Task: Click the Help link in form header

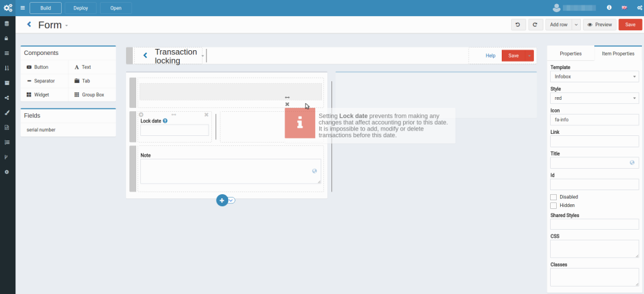Action: [x=490, y=56]
